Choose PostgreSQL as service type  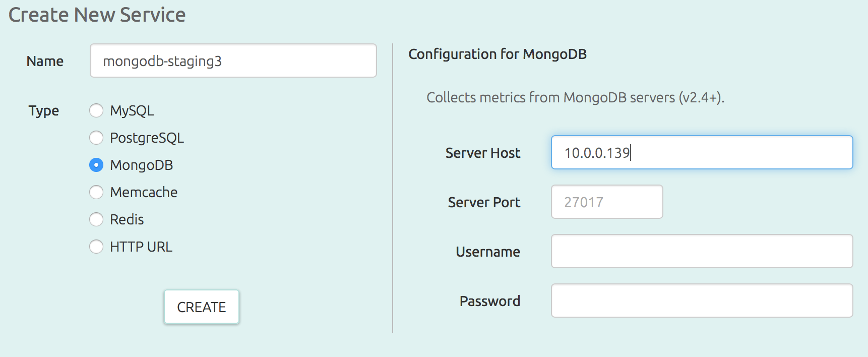tap(96, 138)
